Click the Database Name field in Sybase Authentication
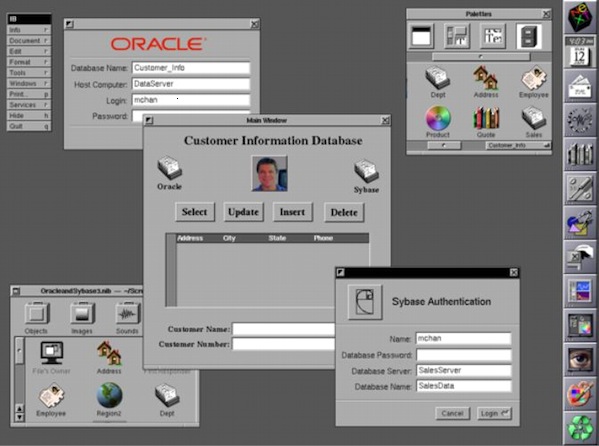The height and width of the screenshot is (446, 599). [463, 386]
